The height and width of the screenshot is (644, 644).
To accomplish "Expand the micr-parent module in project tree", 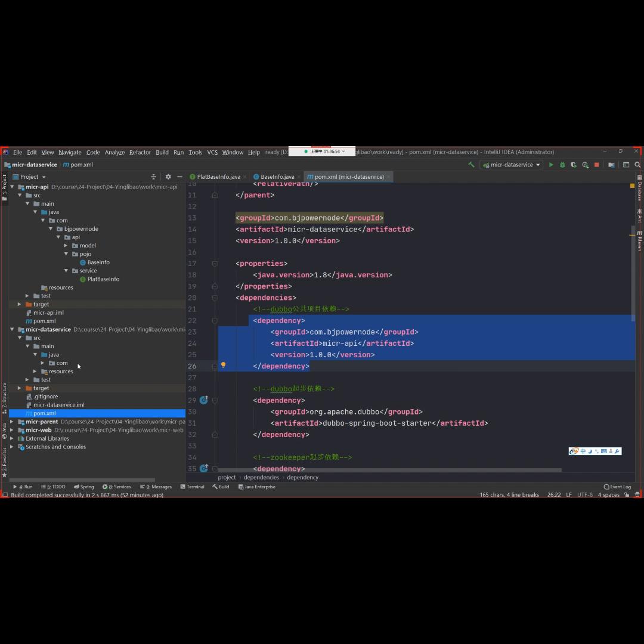I will coord(12,422).
